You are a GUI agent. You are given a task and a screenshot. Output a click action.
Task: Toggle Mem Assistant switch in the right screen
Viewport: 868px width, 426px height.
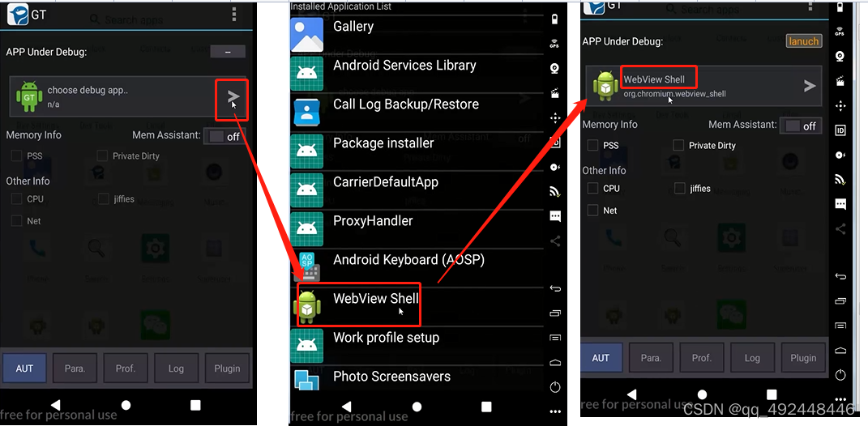click(x=801, y=126)
